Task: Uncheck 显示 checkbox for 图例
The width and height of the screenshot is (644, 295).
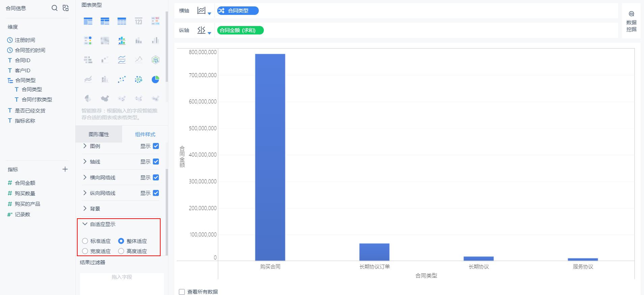Action: [156, 146]
